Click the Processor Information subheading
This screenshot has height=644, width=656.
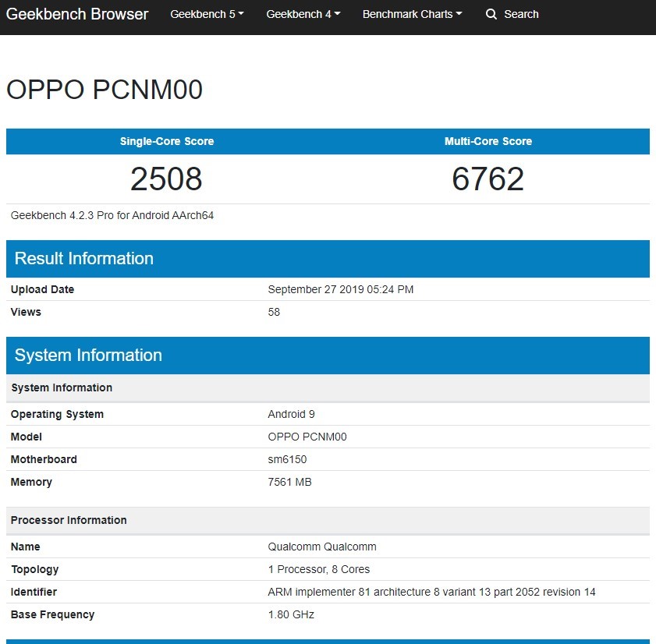click(x=69, y=520)
